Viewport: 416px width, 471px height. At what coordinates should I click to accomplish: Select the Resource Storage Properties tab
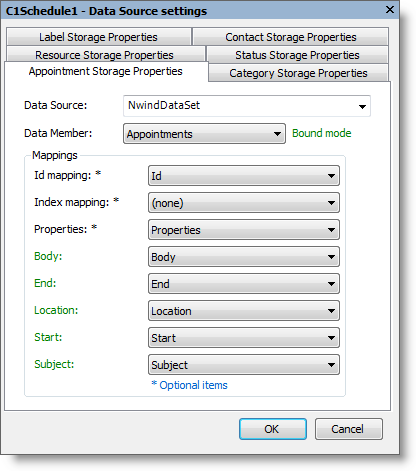tap(106, 54)
